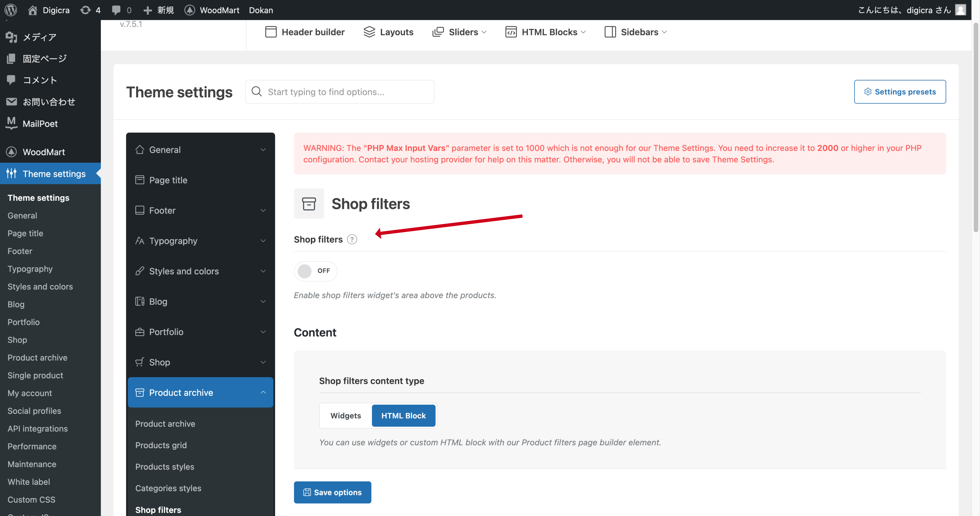This screenshot has height=516, width=980.
Task: Collapse the Product archive section chevron
Action: [263, 392]
